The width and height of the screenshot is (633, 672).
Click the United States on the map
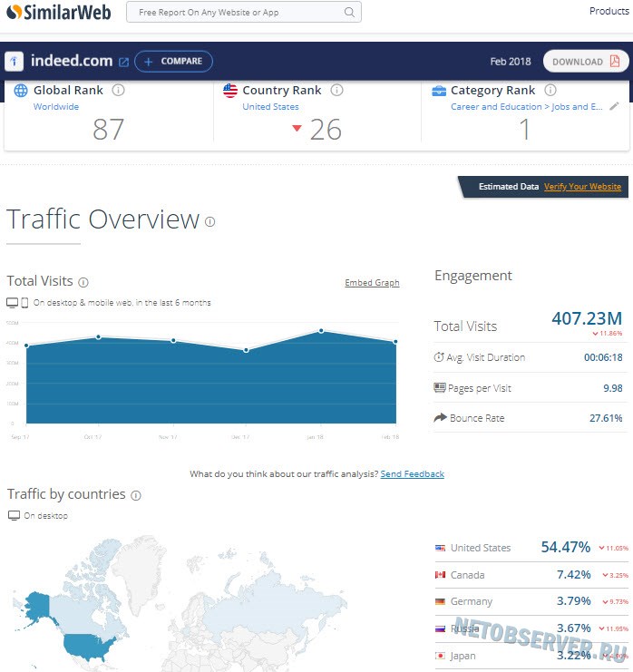coord(90,647)
